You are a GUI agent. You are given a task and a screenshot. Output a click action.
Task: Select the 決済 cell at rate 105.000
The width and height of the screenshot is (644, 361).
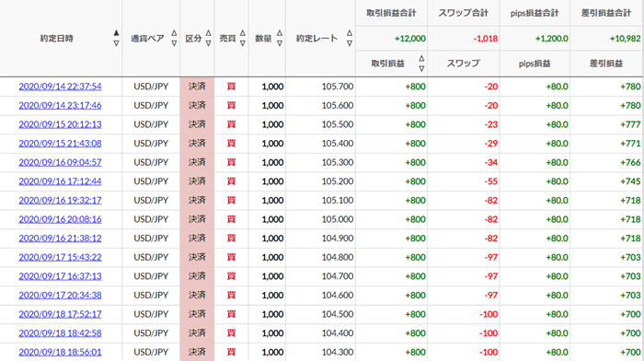[197, 219]
